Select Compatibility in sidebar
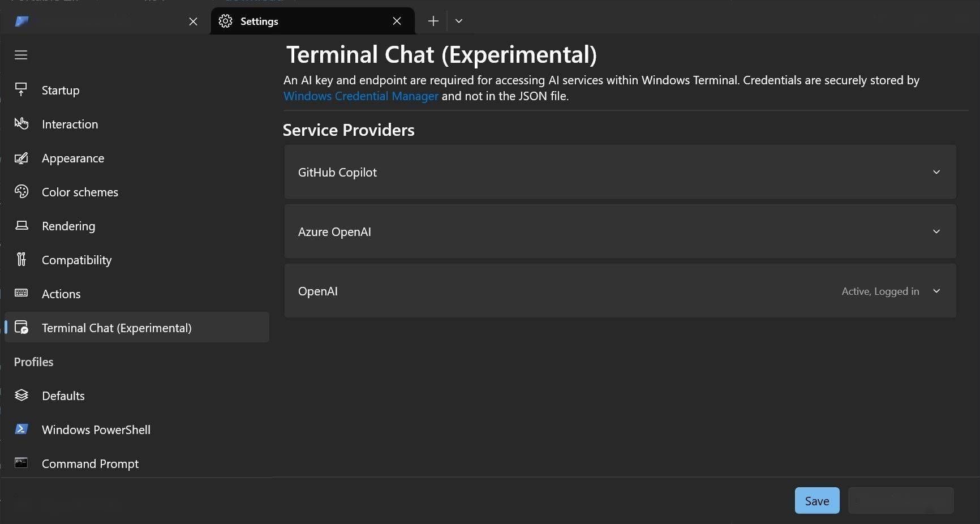The width and height of the screenshot is (980, 524). [x=137, y=260]
